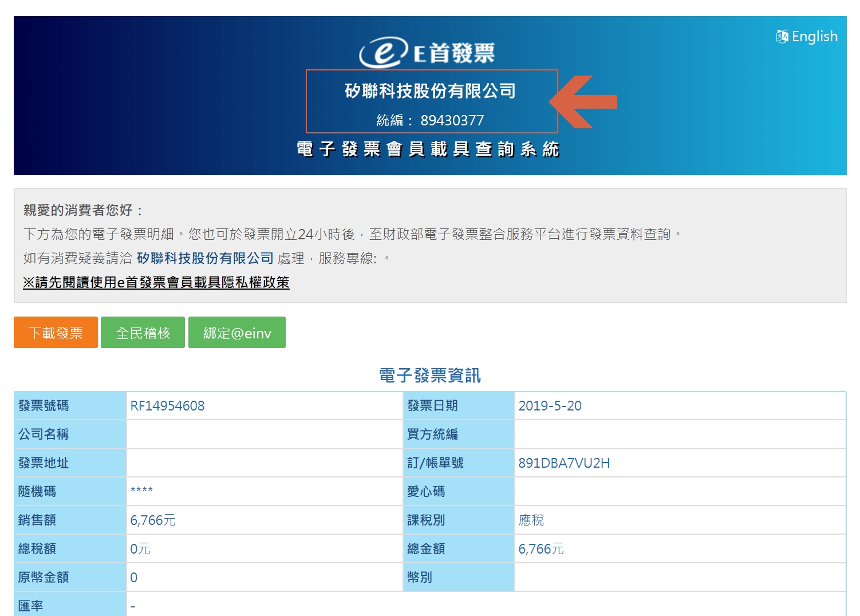Click the 銷售額 value 6,766元
Screen dimensions: 860x616
[x=153, y=520]
